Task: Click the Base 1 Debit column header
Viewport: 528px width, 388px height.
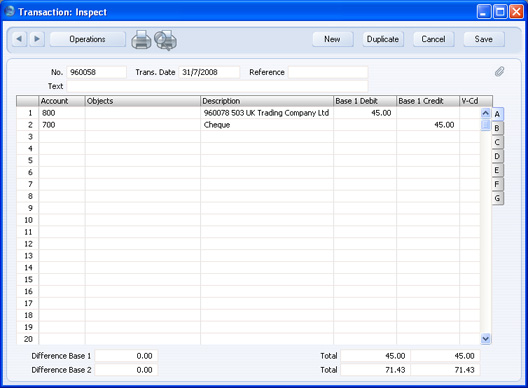Action: pyautogui.click(x=365, y=101)
